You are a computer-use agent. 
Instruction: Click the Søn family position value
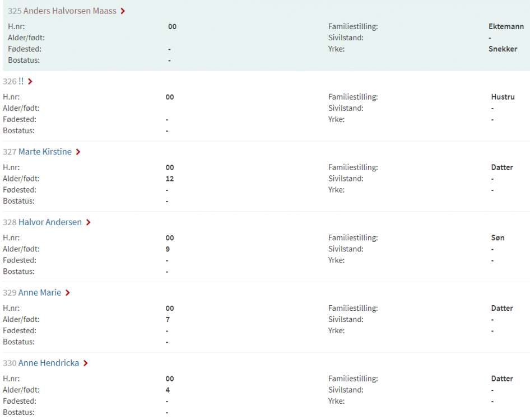[498, 238]
